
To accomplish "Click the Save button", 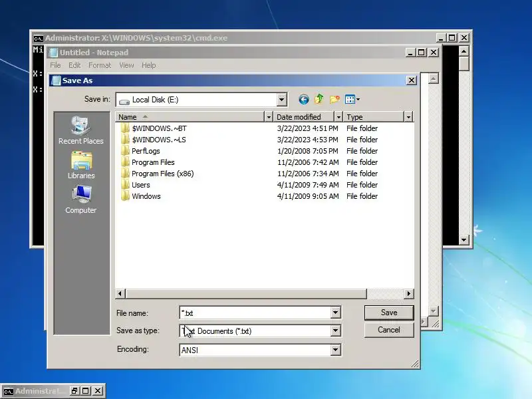I will pos(389,313).
